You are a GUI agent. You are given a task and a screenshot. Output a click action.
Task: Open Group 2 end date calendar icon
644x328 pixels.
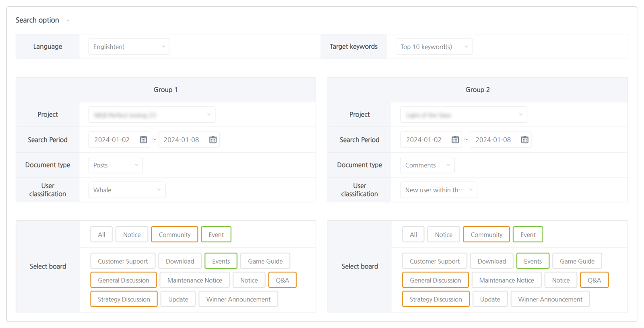[x=524, y=140]
